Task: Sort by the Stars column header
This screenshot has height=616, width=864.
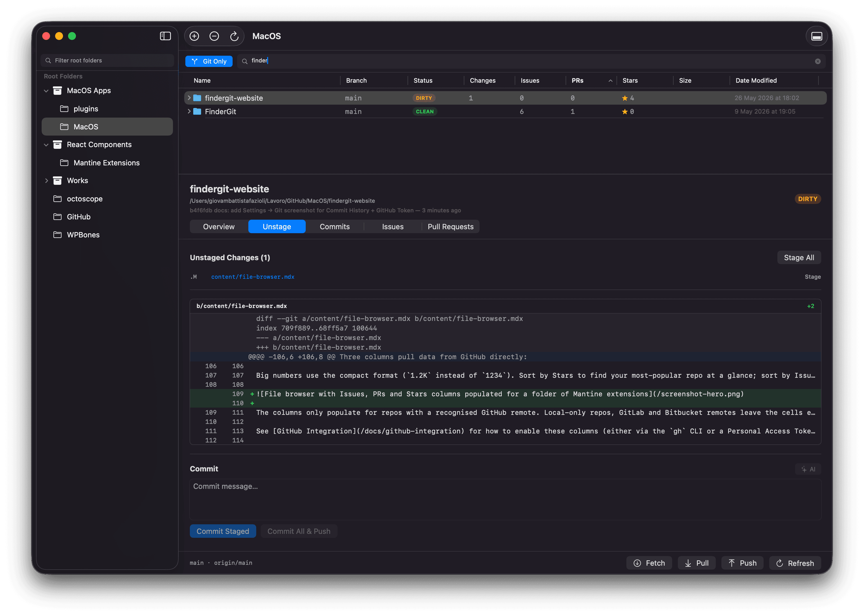Action: 630,80
